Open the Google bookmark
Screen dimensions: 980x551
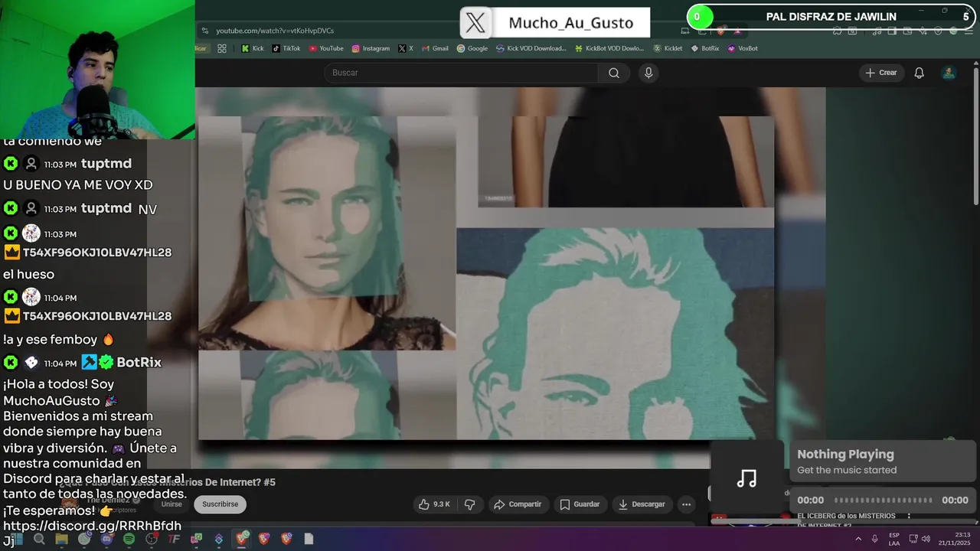pyautogui.click(x=472, y=48)
